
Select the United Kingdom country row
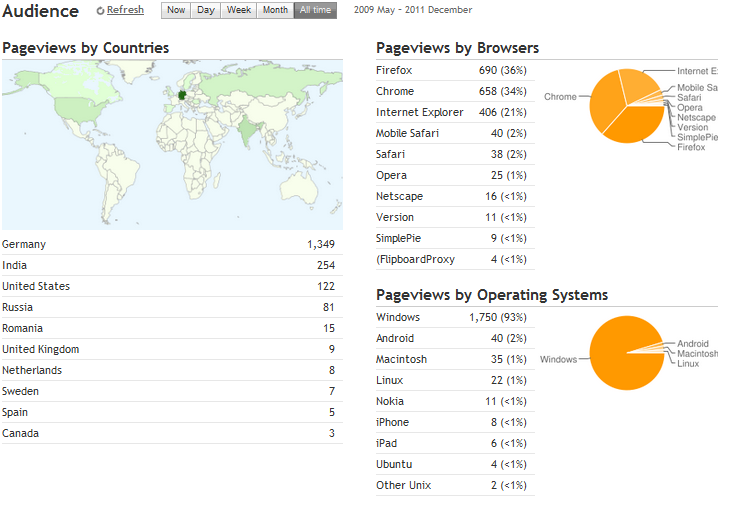172,349
